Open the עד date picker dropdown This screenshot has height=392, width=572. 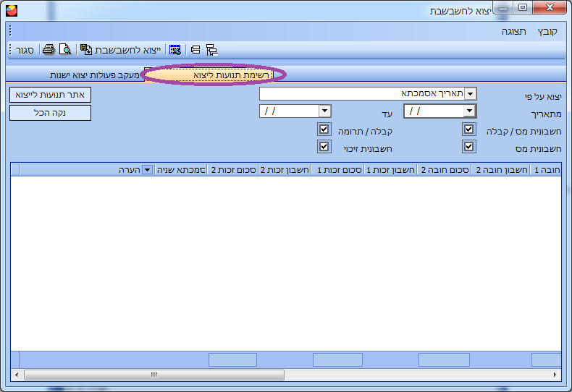325,111
